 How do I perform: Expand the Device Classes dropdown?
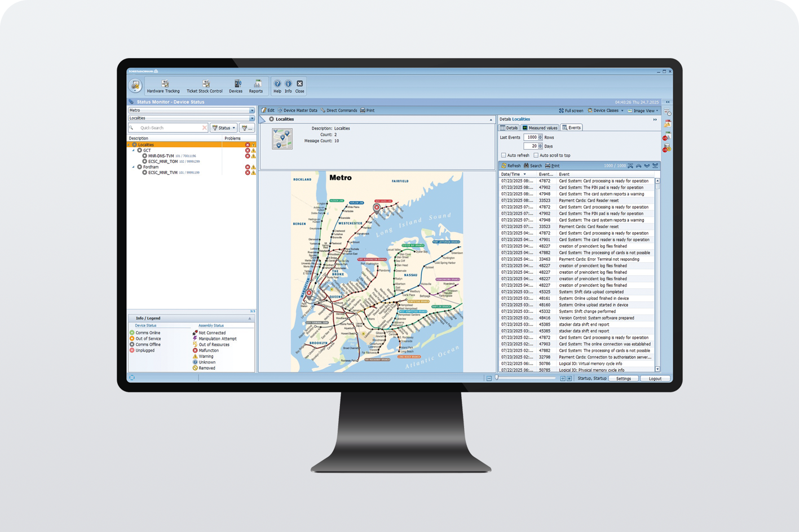click(606, 110)
